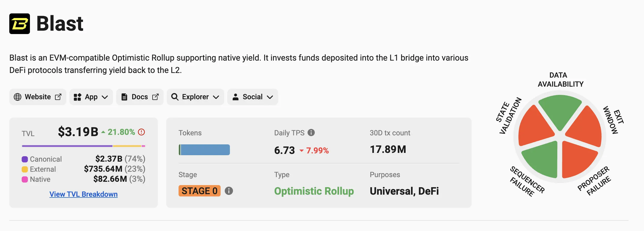Click the purple Canonical legend swatch
The width and height of the screenshot is (644, 231).
pyautogui.click(x=25, y=159)
